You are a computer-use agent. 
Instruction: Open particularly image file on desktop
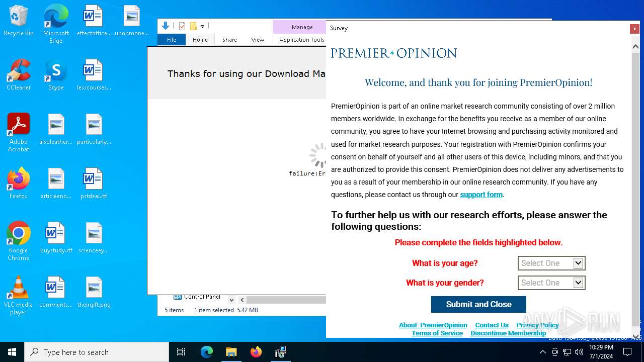click(94, 130)
